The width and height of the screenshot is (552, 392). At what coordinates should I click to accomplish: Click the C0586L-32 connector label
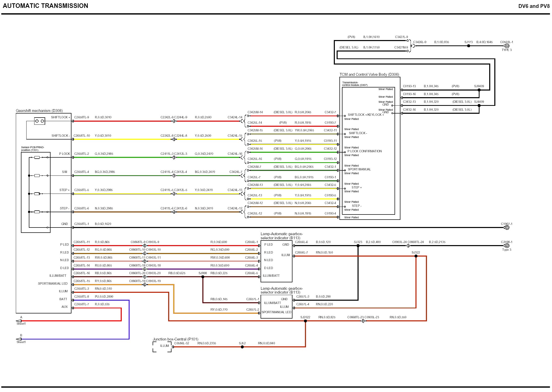(x=182, y=343)
